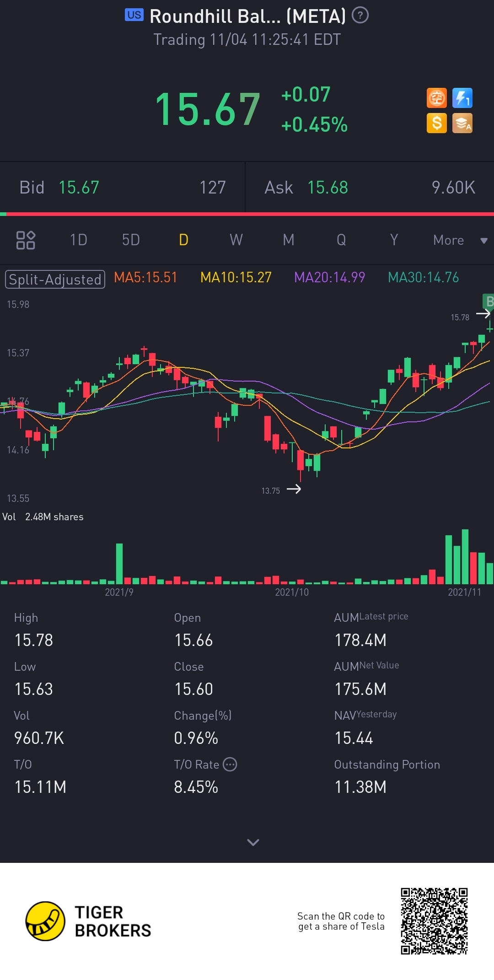
Task: Tap the QR code image
Action: 434,921
